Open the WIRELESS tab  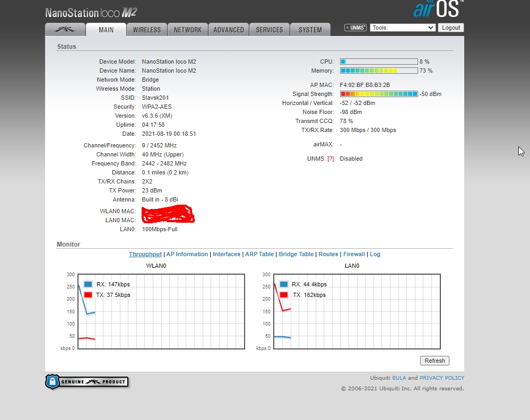[x=147, y=30]
